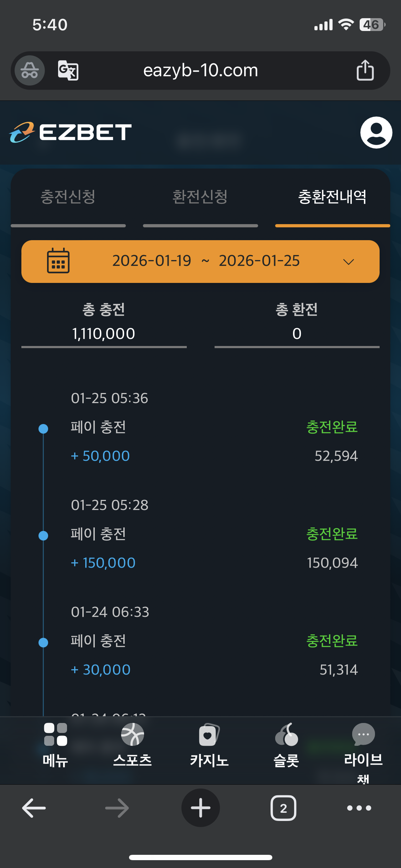Tap the incognito mode icon
The image size is (401, 868).
point(30,71)
